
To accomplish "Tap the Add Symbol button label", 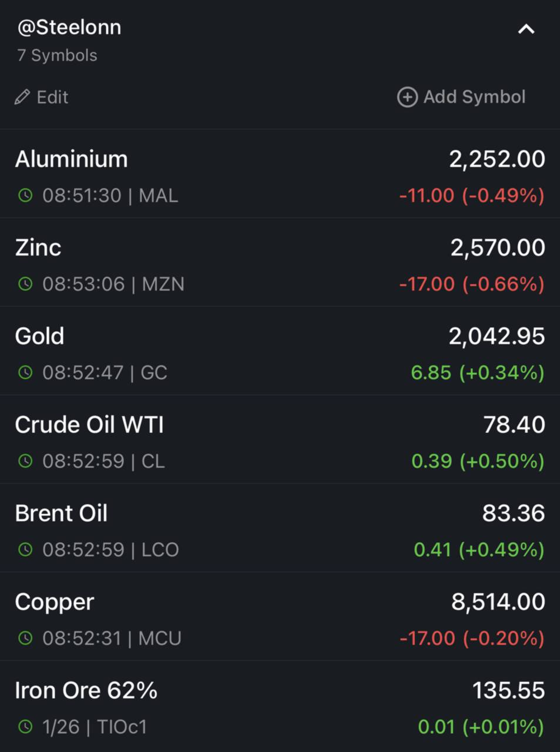I will [474, 97].
